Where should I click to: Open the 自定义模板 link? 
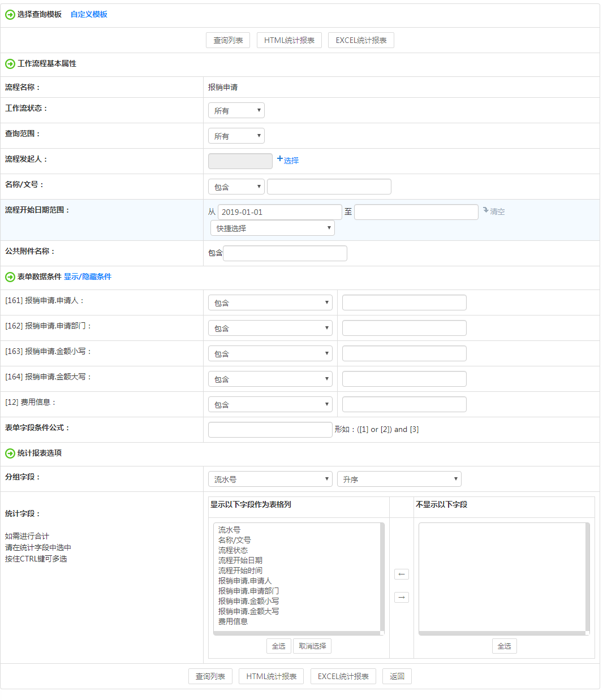click(x=89, y=15)
